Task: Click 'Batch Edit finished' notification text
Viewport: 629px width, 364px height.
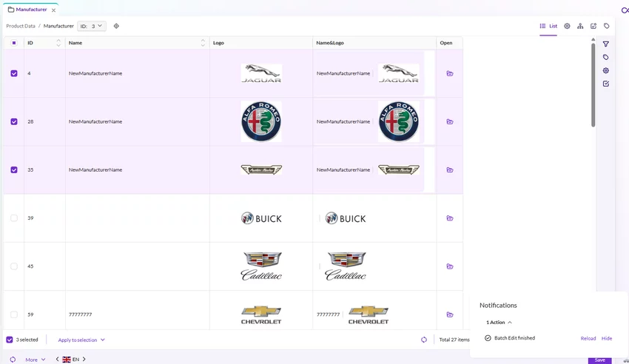Action: 515,338
